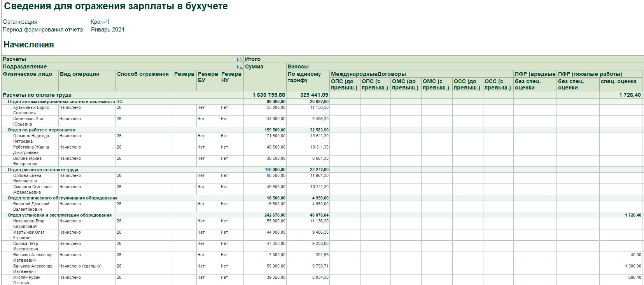The width and height of the screenshot is (644, 285).
Task: Click the Физическое лицо column header
Action: 27,74
